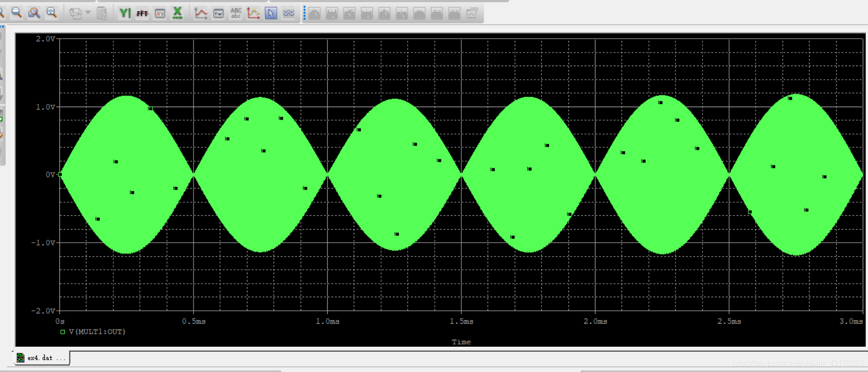Image resolution: width=868 pixels, height=372 pixels.
Task: Select the Zoom Area magnifier tool
Action: [34, 13]
